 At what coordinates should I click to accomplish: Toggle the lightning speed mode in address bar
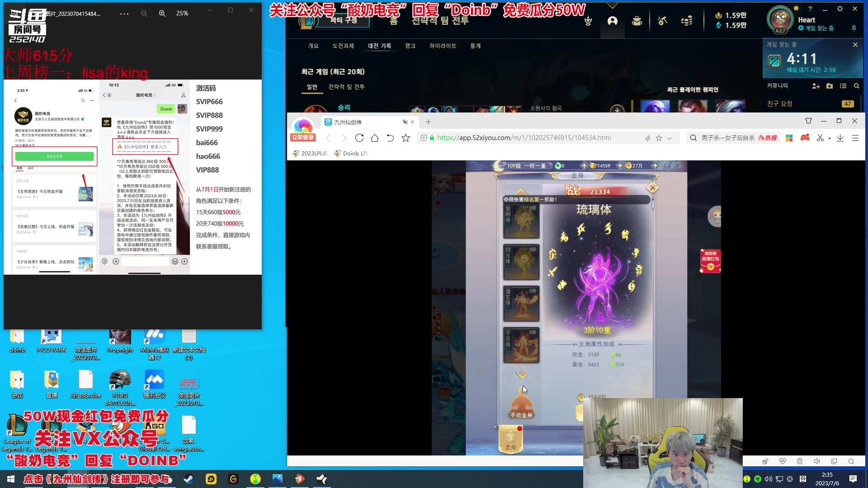648,138
